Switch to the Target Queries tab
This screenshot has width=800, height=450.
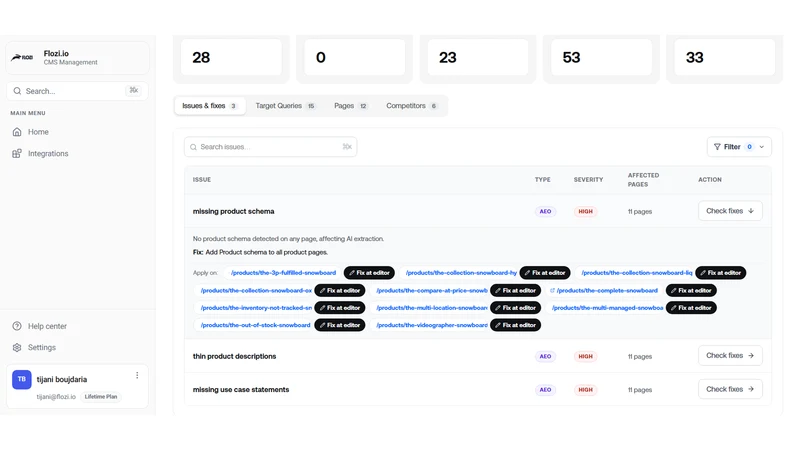[x=285, y=106]
